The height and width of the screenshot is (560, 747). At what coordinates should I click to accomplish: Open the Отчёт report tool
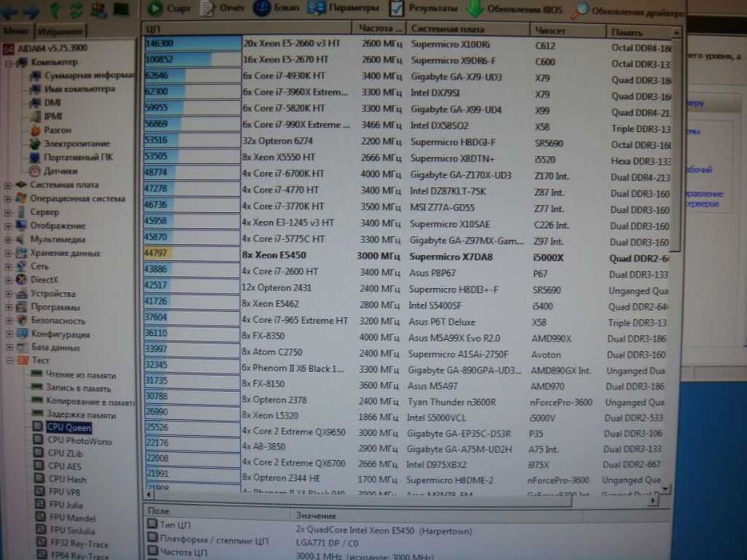223,8
